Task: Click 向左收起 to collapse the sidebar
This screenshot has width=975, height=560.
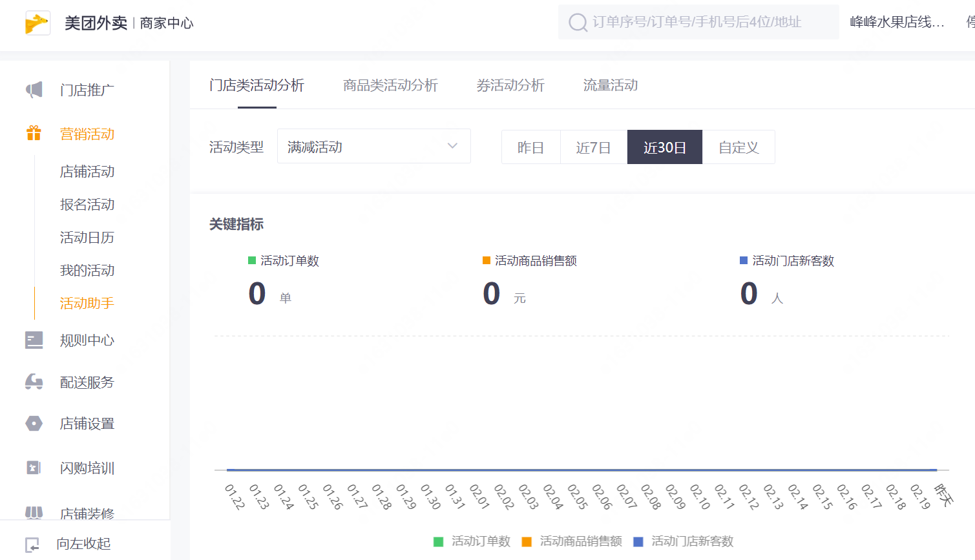Action: tap(83, 544)
